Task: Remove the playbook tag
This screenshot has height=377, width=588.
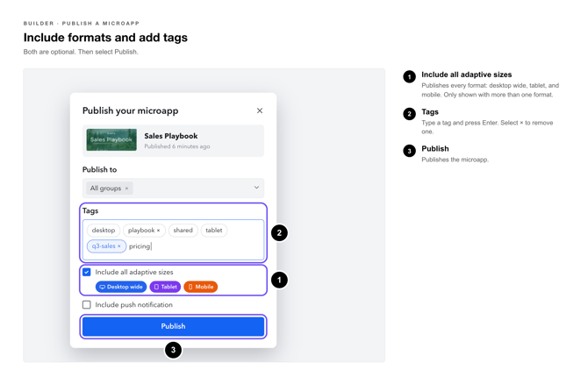Action: point(158,231)
